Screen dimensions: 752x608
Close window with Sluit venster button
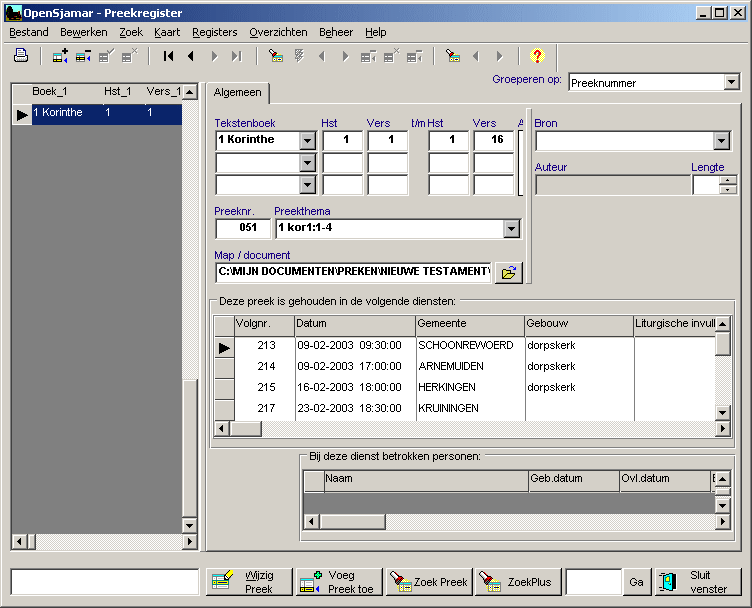(x=698, y=582)
